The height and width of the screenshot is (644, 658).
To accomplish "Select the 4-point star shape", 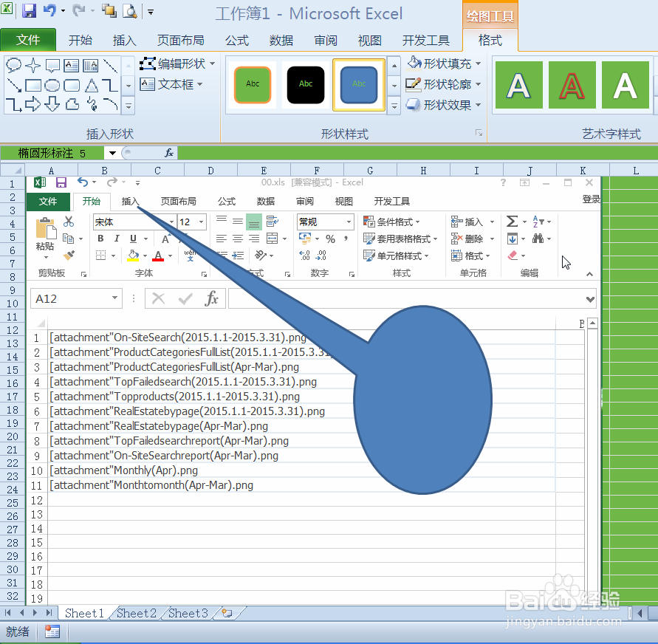I will (x=32, y=65).
